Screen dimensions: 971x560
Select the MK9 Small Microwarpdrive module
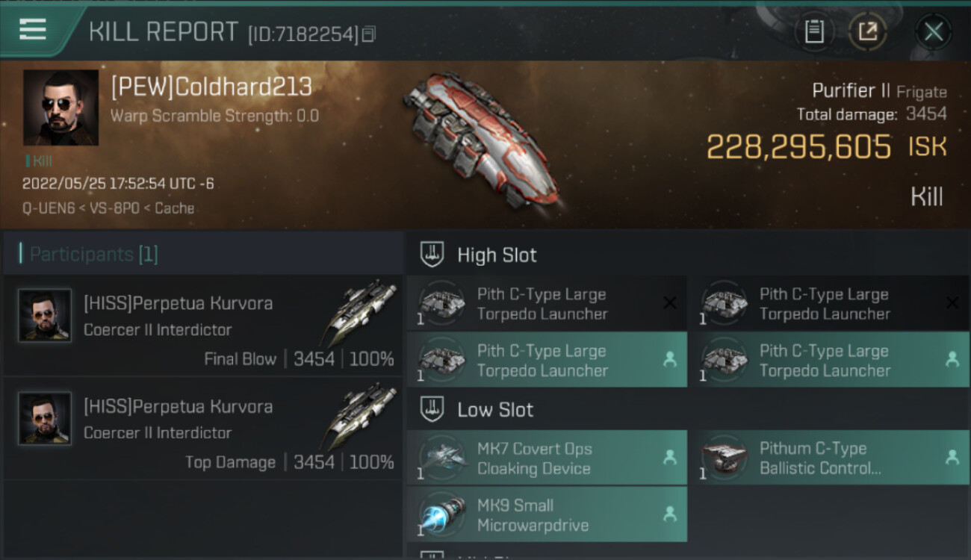(547, 514)
